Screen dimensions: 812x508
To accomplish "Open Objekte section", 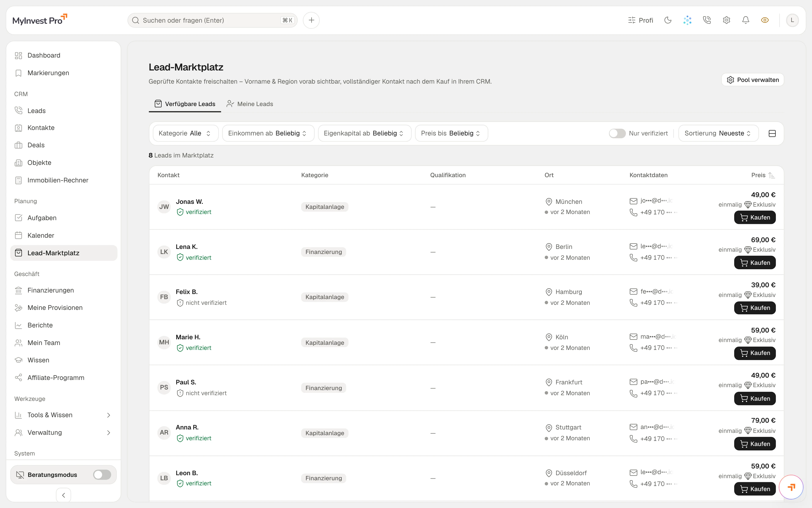I will coord(63,163).
